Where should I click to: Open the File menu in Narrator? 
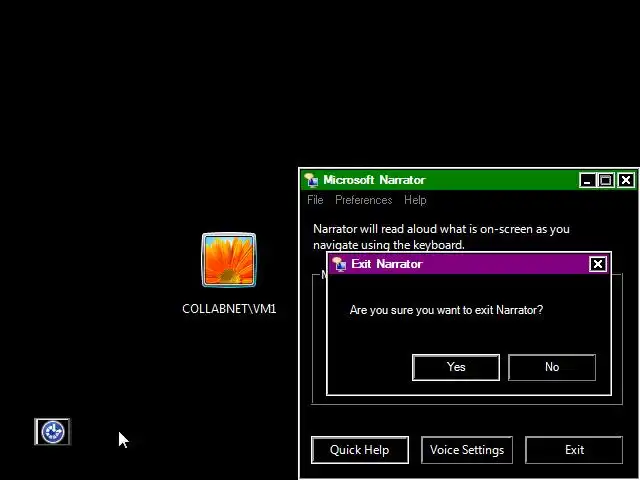[x=315, y=200]
